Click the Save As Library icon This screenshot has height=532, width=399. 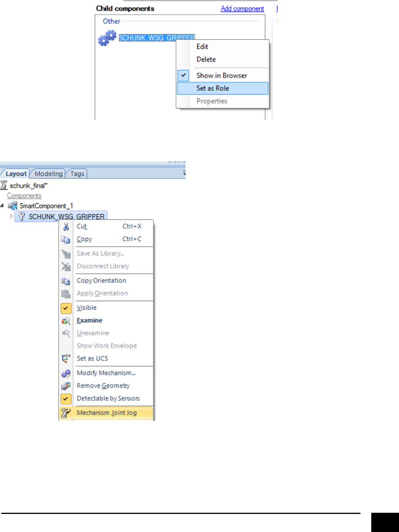[x=66, y=254]
